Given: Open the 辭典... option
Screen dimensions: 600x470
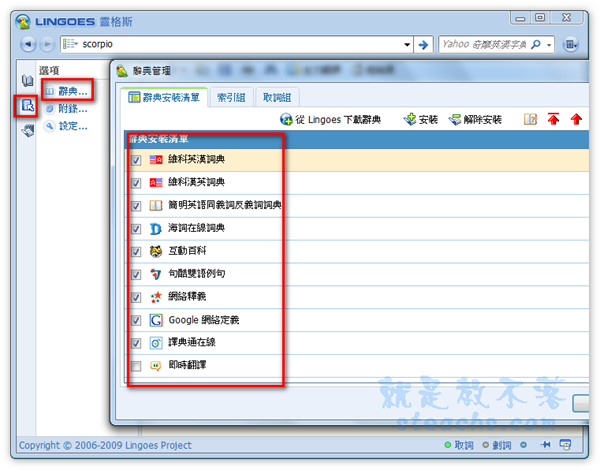Looking at the screenshot, I should click(x=67, y=91).
